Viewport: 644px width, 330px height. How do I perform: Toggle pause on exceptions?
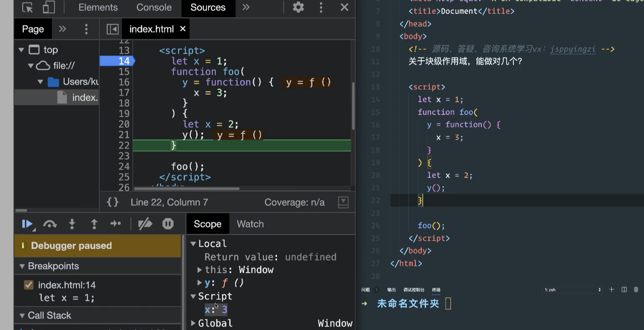pyautogui.click(x=168, y=224)
